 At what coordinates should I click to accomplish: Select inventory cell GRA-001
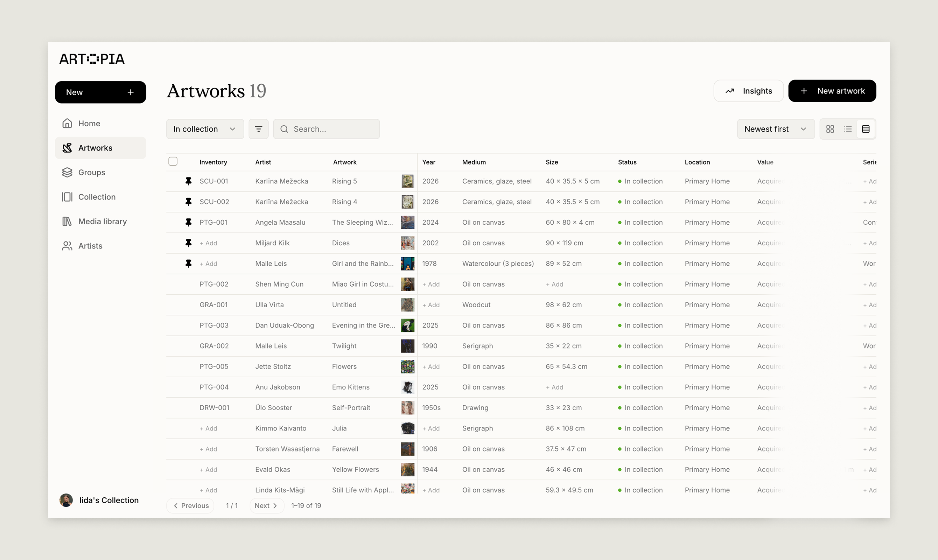click(213, 305)
